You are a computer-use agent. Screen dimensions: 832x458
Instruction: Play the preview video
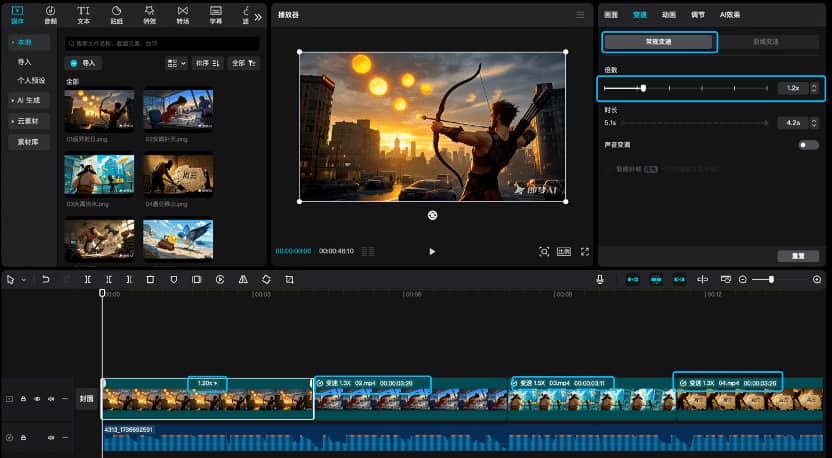(432, 252)
